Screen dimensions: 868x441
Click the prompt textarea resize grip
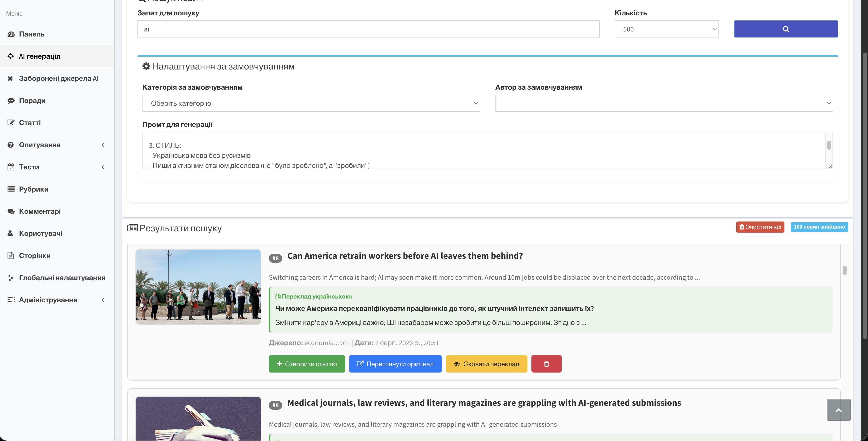coord(830,166)
